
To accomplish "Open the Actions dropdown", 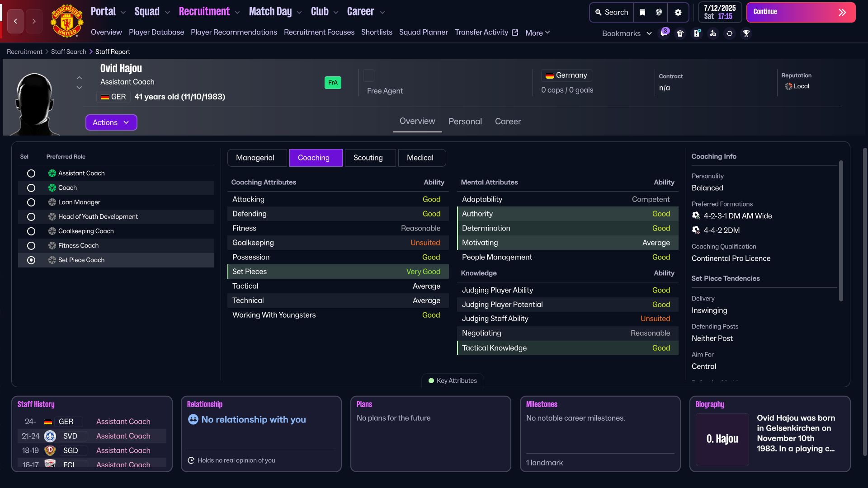I will point(111,122).
